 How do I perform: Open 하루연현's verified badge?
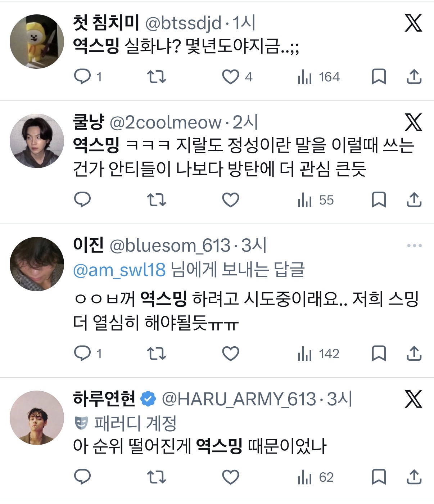[148, 399]
